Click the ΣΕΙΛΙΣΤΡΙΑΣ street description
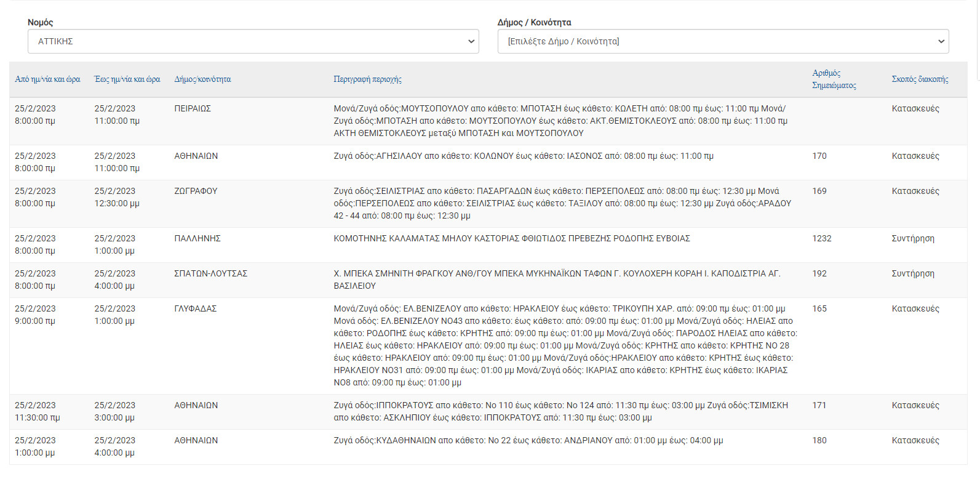The image size is (980, 487). pyautogui.click(x=563, y=203)
